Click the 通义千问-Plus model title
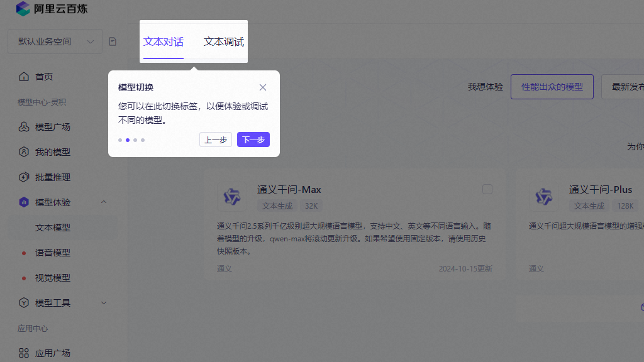644x362 pixels. [601, 190]
